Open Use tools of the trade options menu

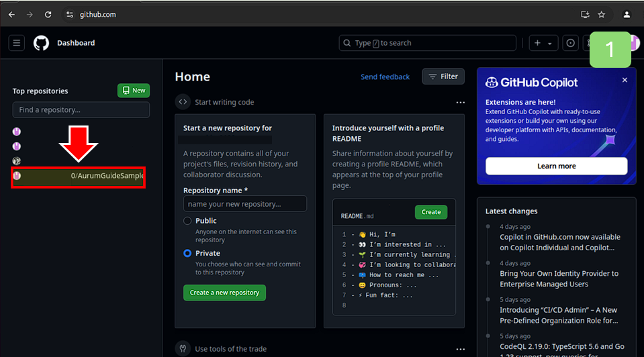(461, 349)
